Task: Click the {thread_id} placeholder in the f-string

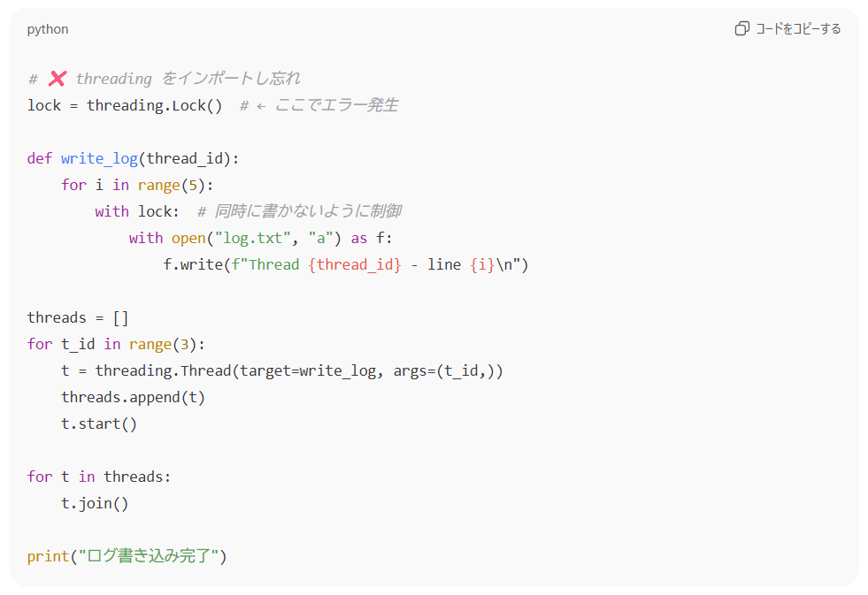Action: coord(355,264)
